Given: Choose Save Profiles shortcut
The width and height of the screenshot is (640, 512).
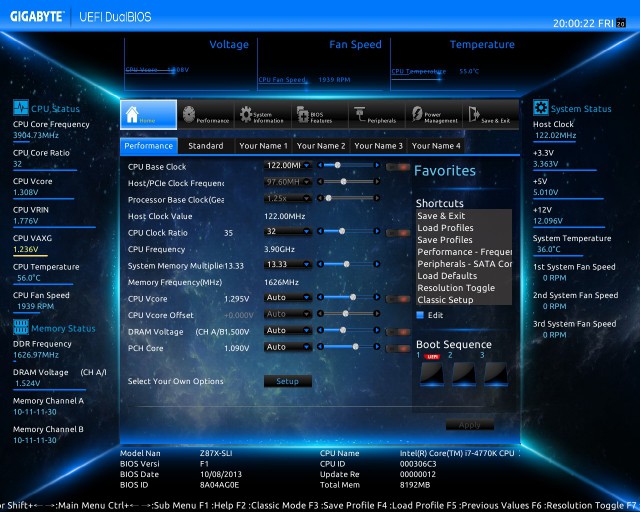Looking at the screenshot, I should click(x=464, y=240).
